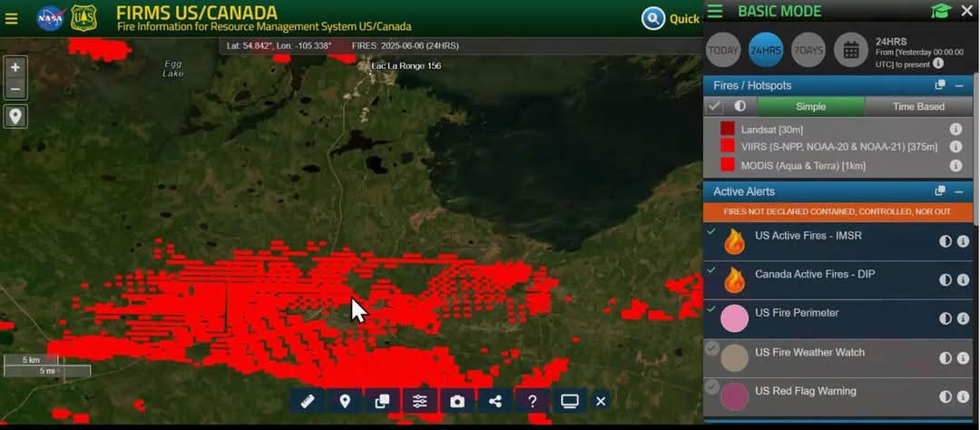Enable US Red Flag Warning layer
This screenshot has width=980, height=430.
[x=712, y=386]
